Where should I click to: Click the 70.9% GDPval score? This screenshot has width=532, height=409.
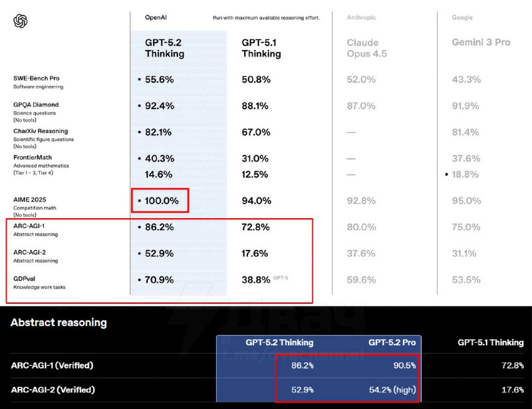pyautogui.click(x=159, y=280)
